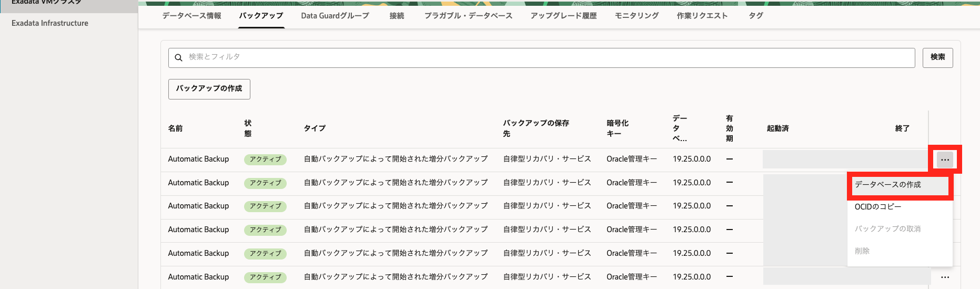This screenshot has width=980, height=289.
Task: Sort by 名前 column header
Action: click(175, 128)
